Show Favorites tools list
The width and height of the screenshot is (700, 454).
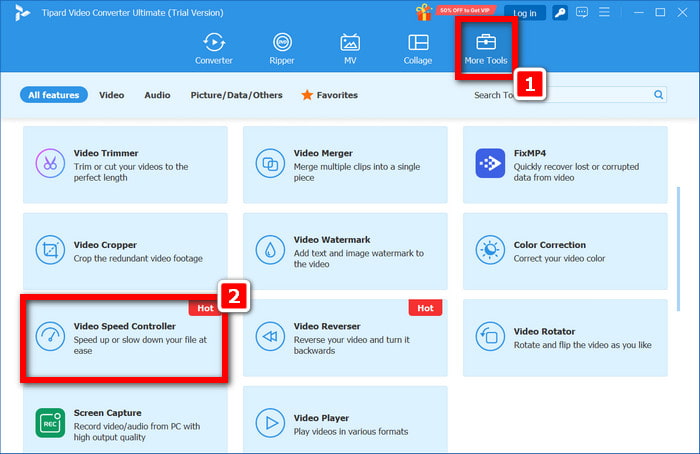click(x=329, y=95)
